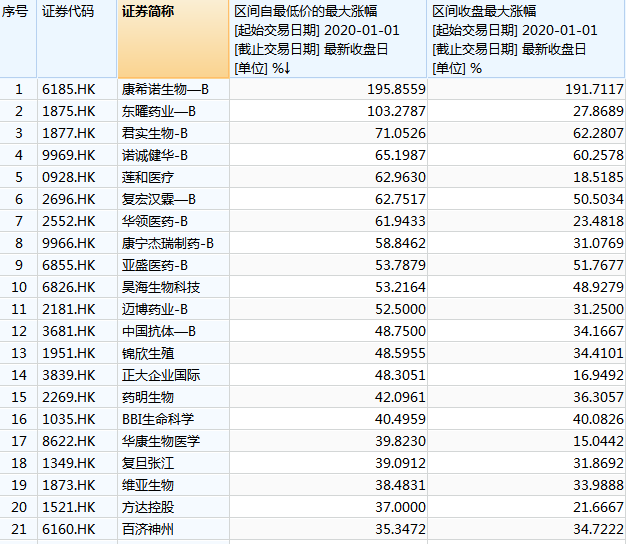Select value 62.7517
The height and width of the screenshot is (544, 628).
(401, 199)
